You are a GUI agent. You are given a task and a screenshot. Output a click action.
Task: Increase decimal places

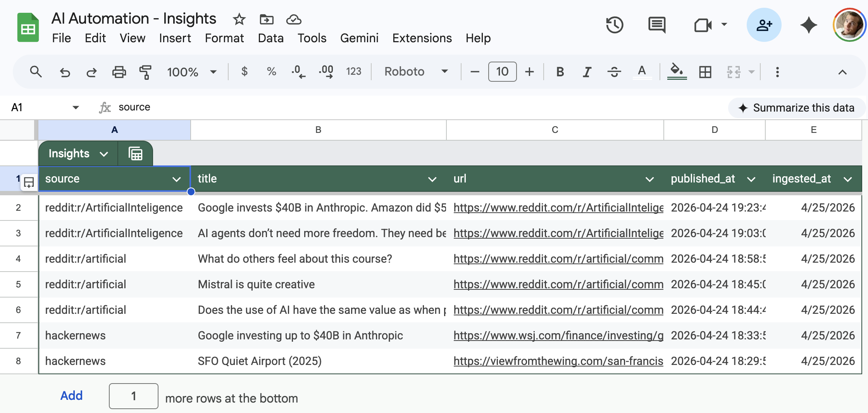click(326, 72)
